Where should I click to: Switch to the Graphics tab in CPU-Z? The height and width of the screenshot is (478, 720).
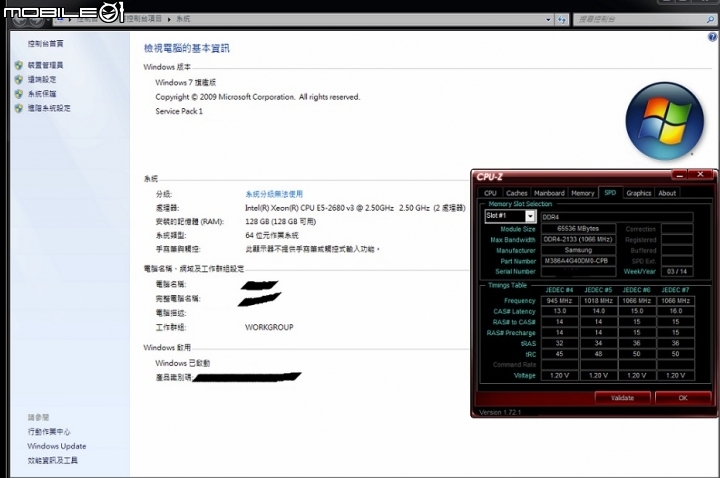[639, 193]
